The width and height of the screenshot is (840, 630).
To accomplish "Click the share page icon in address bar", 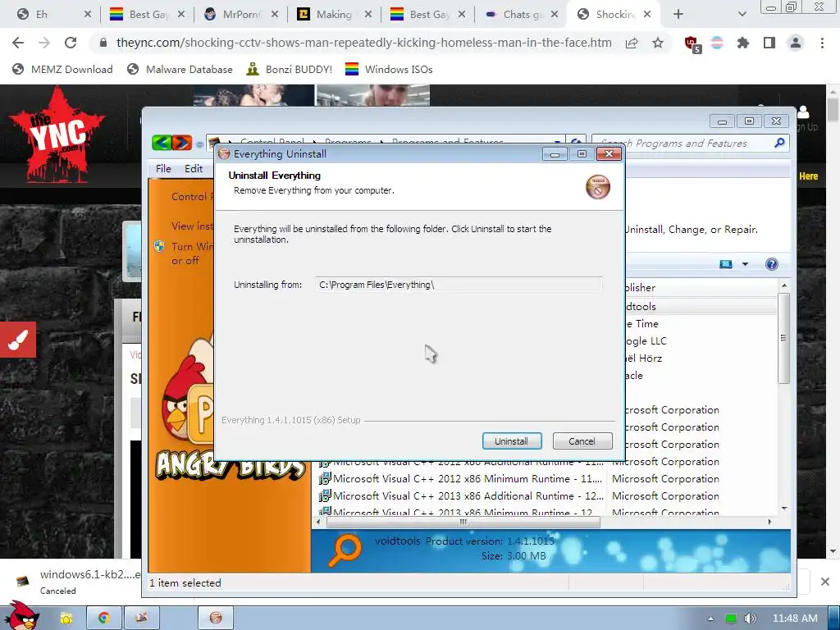I will pos(632,43).
